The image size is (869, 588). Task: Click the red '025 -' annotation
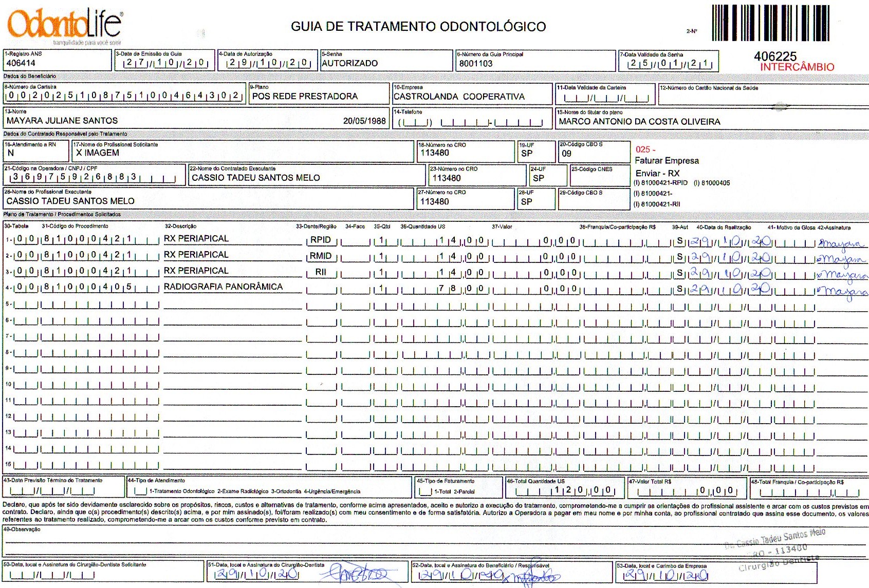tap(645, 149)
